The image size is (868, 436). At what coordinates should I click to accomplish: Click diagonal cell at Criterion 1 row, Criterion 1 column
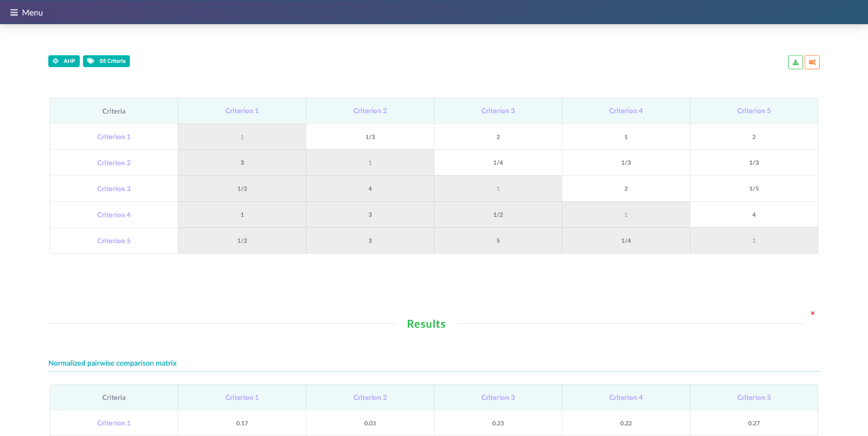242,137
